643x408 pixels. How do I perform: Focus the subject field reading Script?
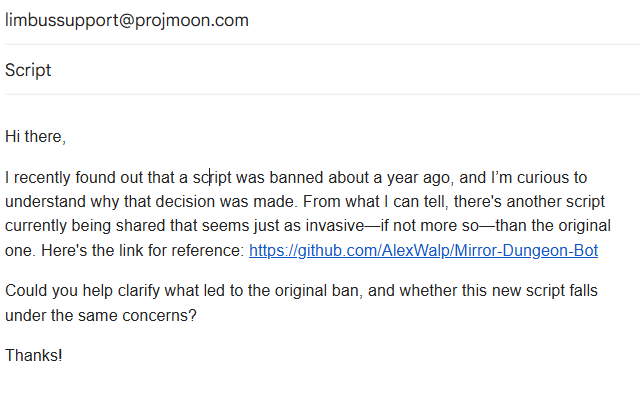coord(322,70)
